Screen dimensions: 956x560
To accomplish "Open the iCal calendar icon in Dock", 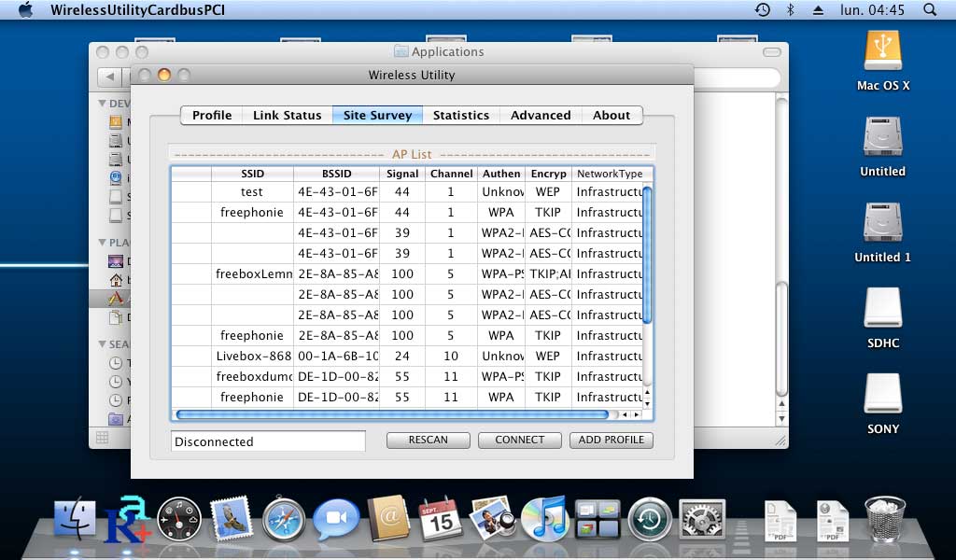I will click(x=441, y=519).
